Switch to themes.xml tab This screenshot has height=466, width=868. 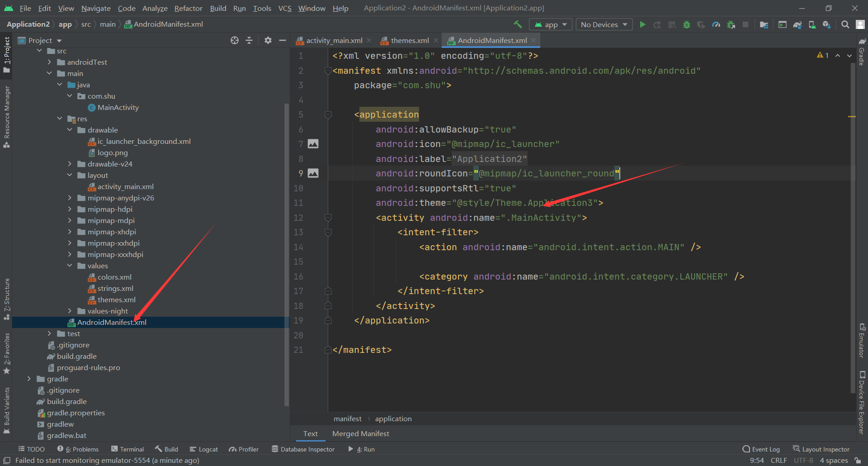coord(410,40)
